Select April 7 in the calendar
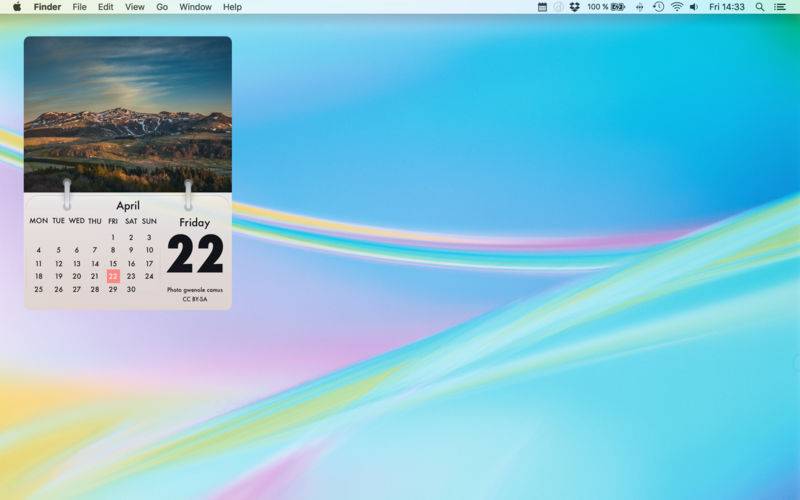This screenshot has width=800, height=500. [x=95, y=250]
